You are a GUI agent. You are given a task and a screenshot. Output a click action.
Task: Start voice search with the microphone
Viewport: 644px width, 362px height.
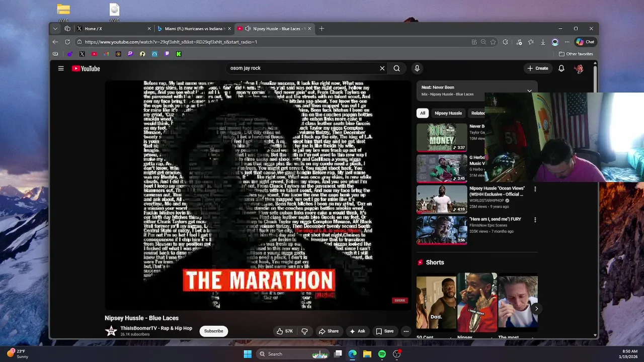point(417,68)
